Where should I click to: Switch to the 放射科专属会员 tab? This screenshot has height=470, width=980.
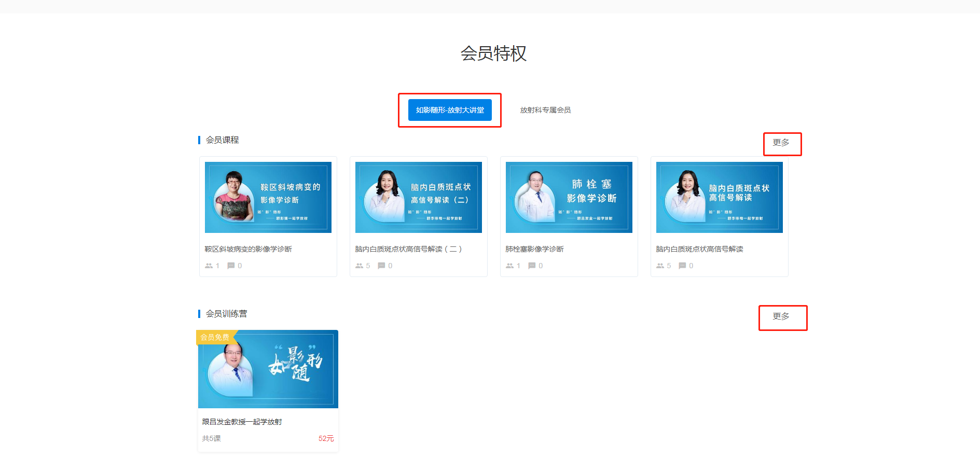[x=545, y=110]
